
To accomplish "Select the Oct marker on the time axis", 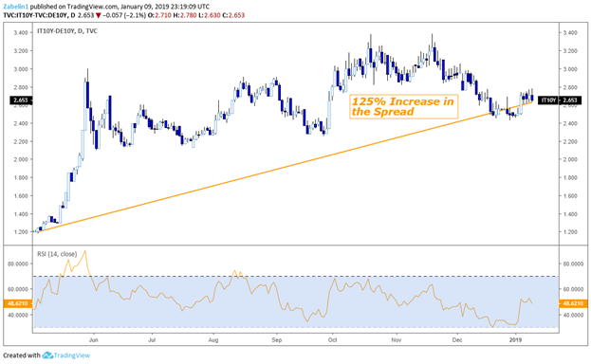I will (332, 340).
